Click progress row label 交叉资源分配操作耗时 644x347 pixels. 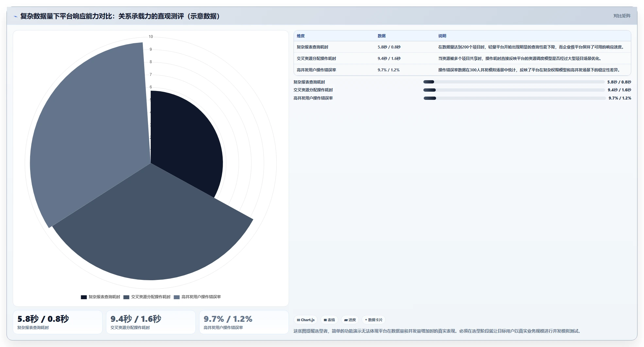[x=313, y=90]
